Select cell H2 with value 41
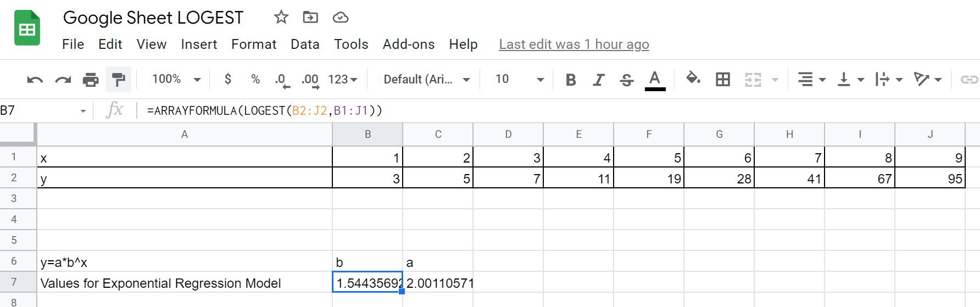 pos(789,178)
